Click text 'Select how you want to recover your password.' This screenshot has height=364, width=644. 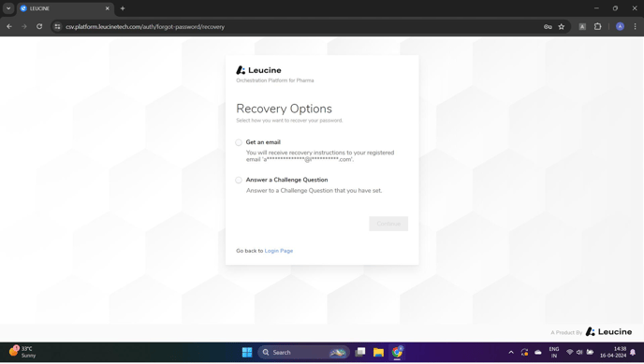coord(289,121)
